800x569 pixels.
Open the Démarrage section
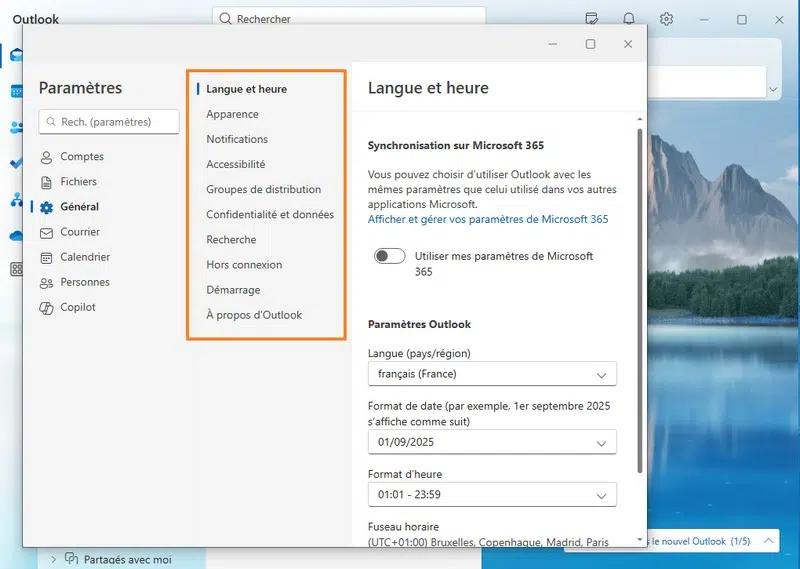point(233,290)
